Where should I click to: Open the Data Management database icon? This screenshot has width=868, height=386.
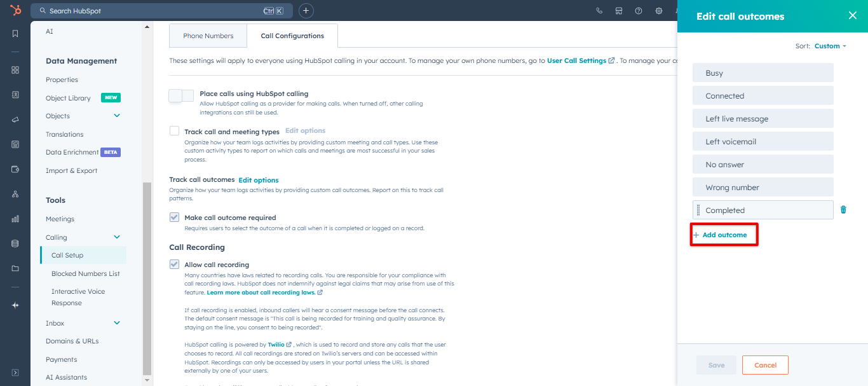click(x=15, y=244)
